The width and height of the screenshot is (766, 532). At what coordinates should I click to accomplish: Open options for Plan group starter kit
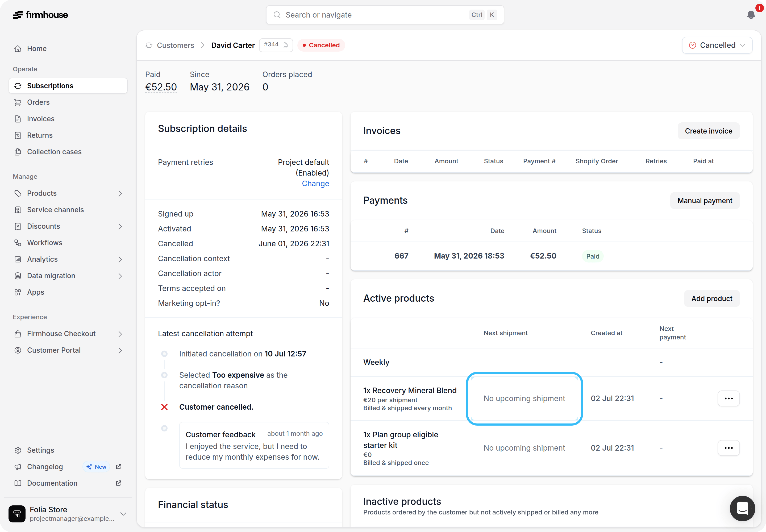pos(728,448)
